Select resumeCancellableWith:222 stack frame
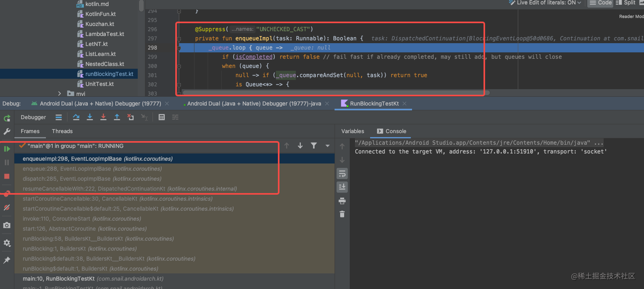The height and width of the screenshot is (289, 644). point(174,189)
